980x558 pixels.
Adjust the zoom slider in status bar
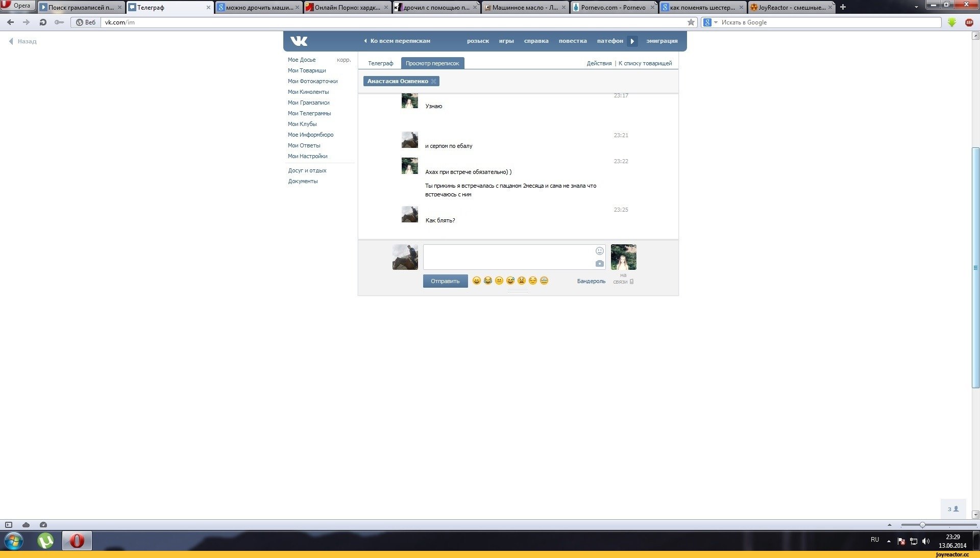click(x=922, y=525)
